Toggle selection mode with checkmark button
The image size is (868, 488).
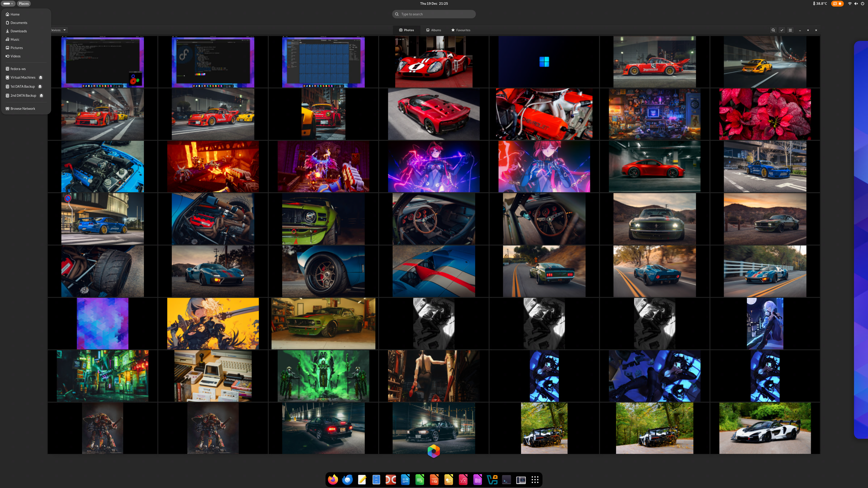pos(782,30)
